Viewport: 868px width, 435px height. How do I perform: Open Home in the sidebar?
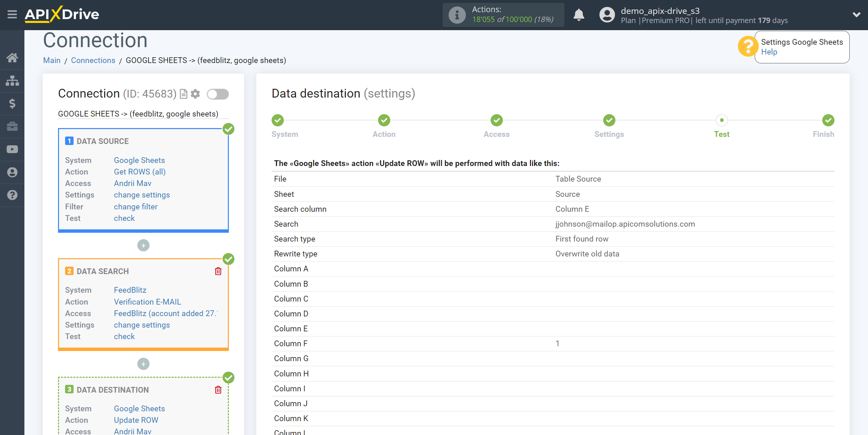coord(12,58)
